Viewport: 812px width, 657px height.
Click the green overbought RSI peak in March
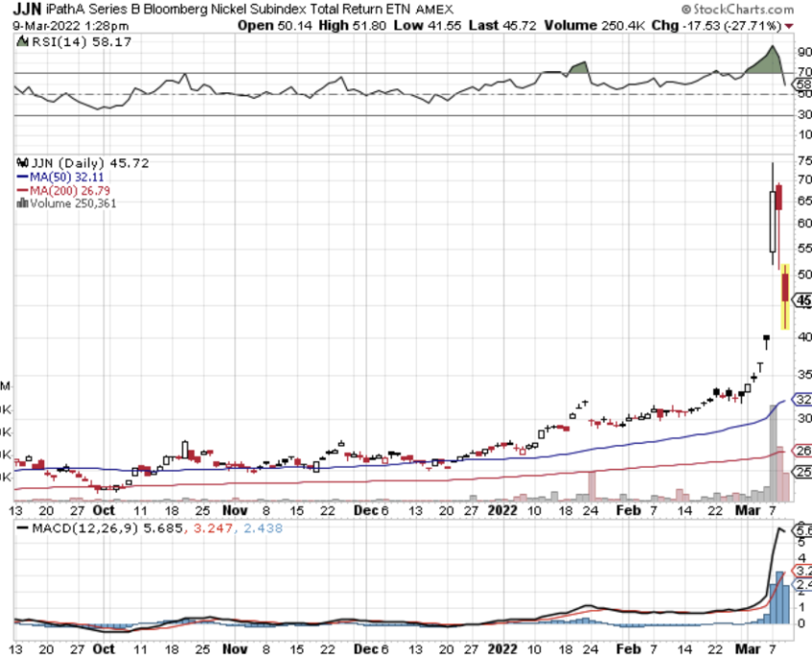click(767, 61)
